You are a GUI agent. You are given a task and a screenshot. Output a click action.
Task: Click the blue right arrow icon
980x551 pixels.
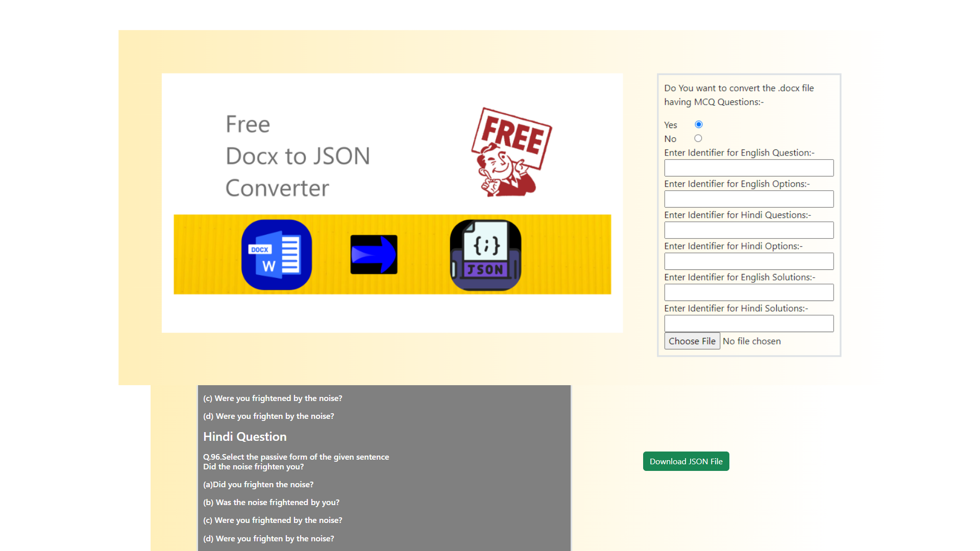[374, 255]
